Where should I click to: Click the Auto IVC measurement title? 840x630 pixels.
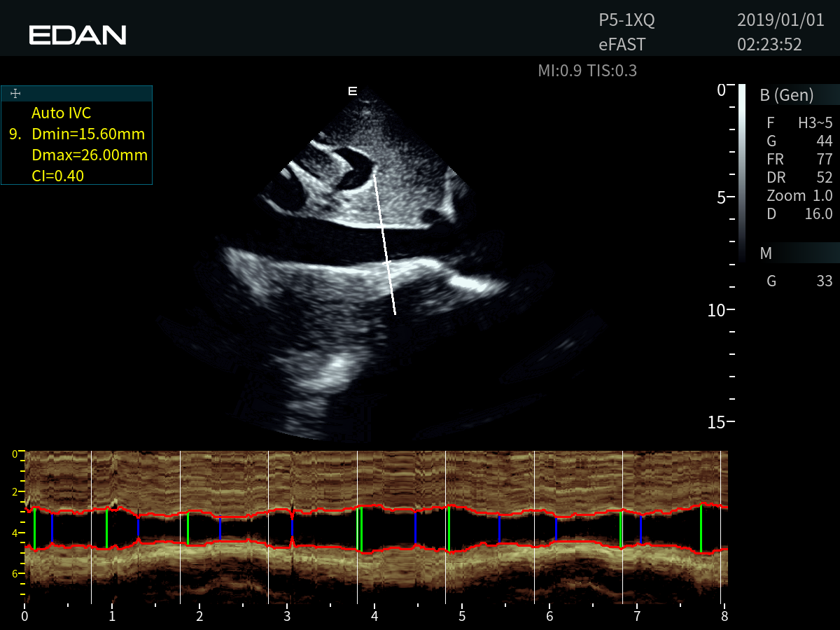[x=61, y=113]
